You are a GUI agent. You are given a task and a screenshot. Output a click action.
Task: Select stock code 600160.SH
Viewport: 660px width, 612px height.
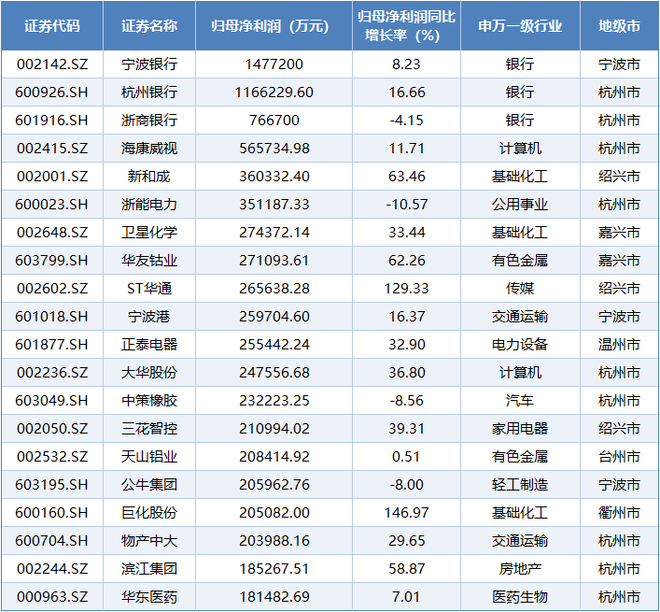pyautogui.click(x=51, y=513)
